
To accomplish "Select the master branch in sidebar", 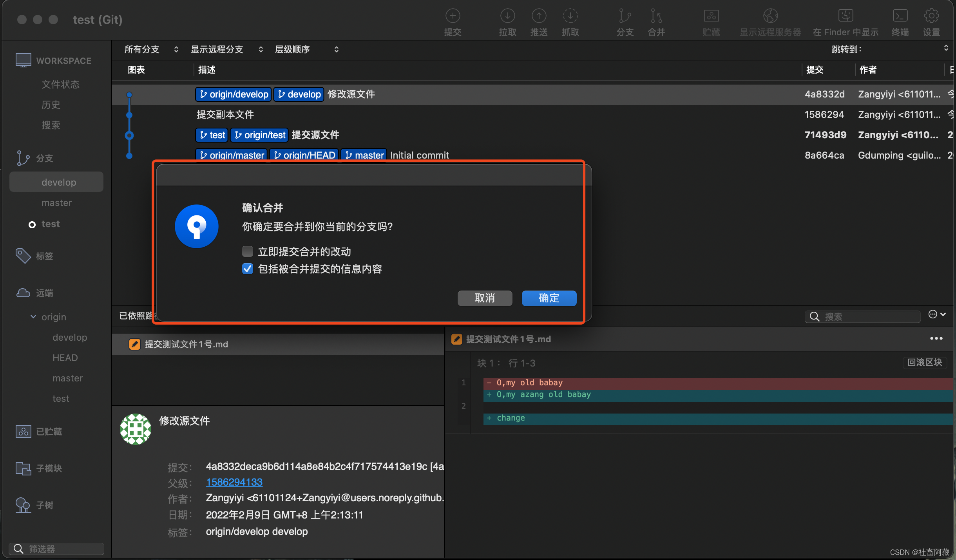I will (x=57, y=203).
